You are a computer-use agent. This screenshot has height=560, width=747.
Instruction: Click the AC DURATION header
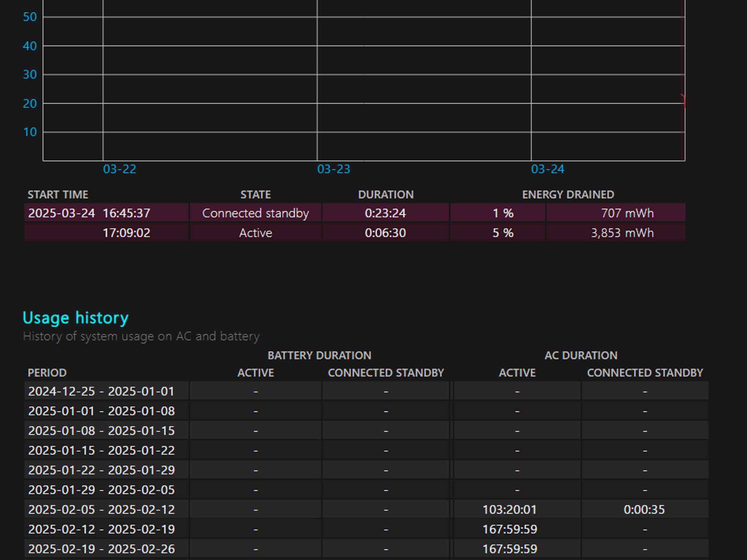point(581,355)
